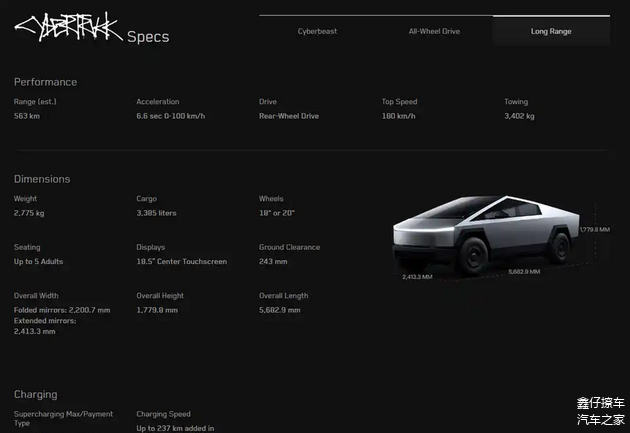
Task: Select the 18.5" Center Touchscreen text
Action: tap(181, 261)
